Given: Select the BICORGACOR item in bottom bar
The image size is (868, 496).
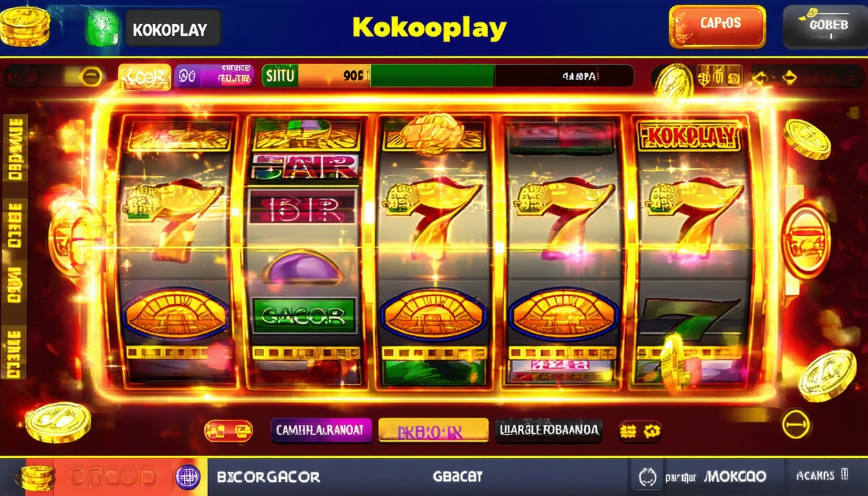Looking at the screenshot, I should 269,477.
